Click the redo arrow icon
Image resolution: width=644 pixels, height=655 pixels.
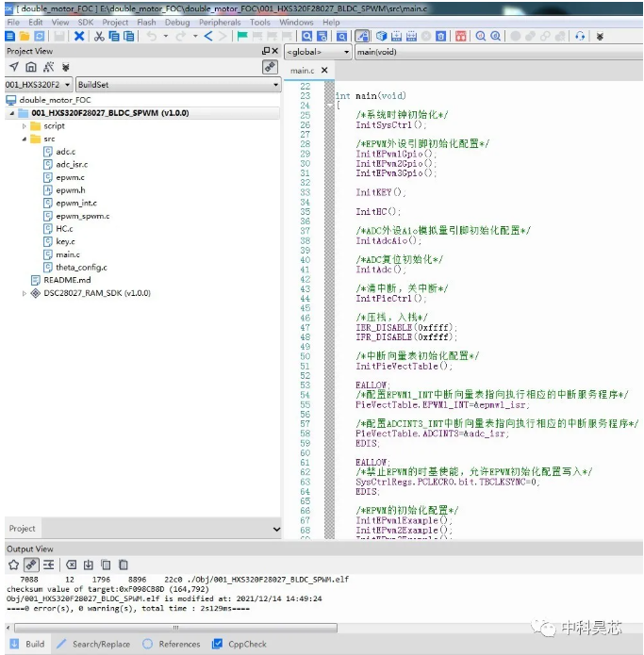point(180,37)
